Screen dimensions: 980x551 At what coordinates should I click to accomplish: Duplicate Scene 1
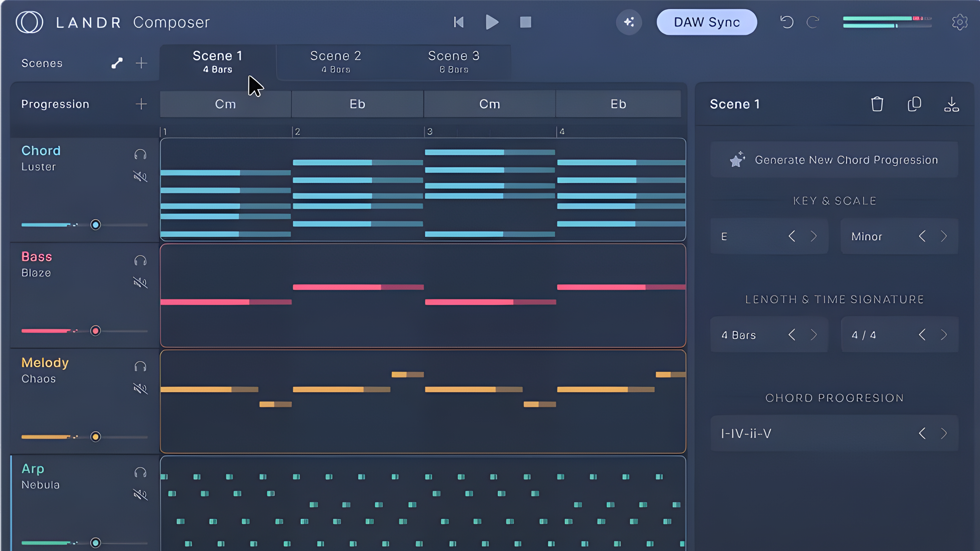click(914, 104)
